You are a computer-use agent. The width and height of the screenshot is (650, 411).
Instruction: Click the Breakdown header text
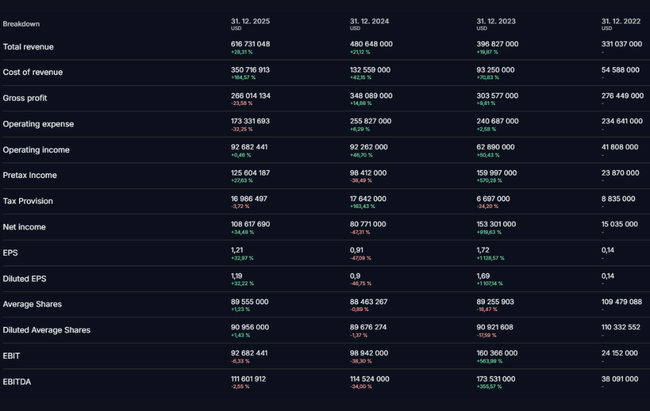(21, 23)
